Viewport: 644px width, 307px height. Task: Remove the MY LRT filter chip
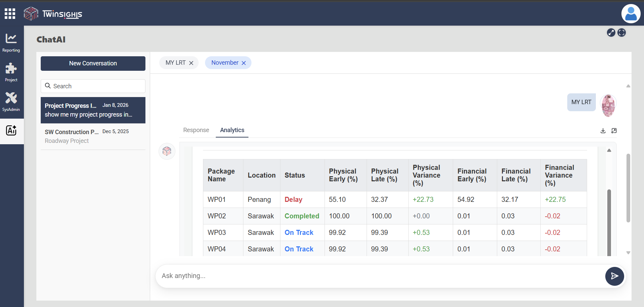click(191, 63)
